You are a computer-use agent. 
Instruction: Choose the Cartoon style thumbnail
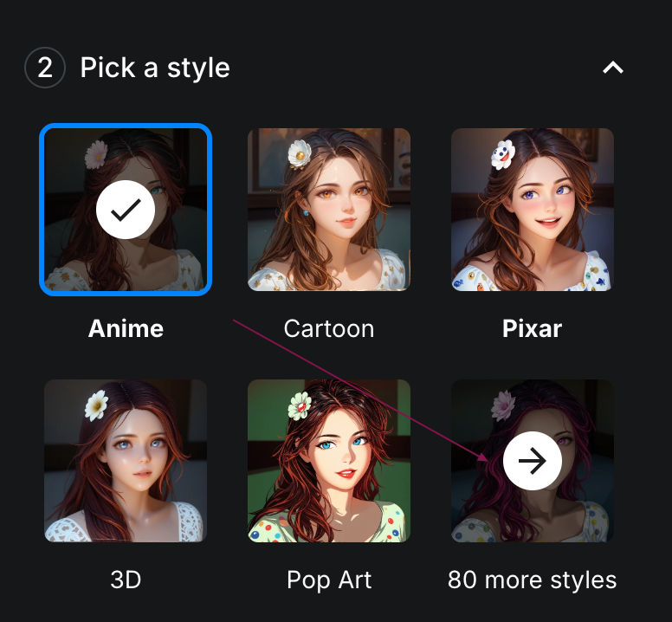[x=329, y=210]
